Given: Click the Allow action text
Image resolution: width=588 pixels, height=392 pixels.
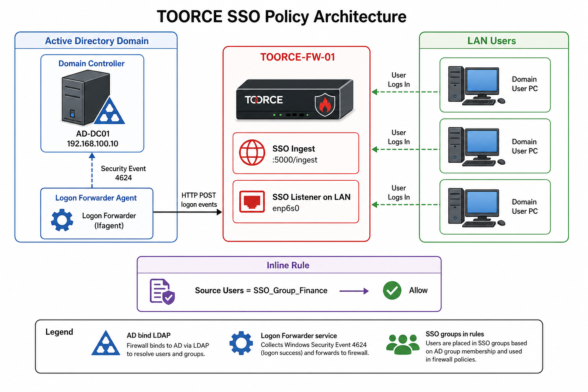Looking at the screenshot, I should coord(418,290).
